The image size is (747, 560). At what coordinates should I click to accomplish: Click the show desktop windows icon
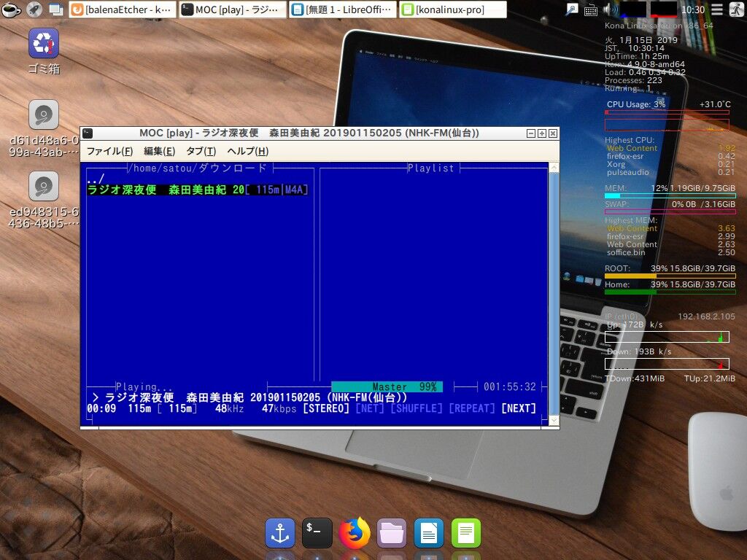point(55,9)
